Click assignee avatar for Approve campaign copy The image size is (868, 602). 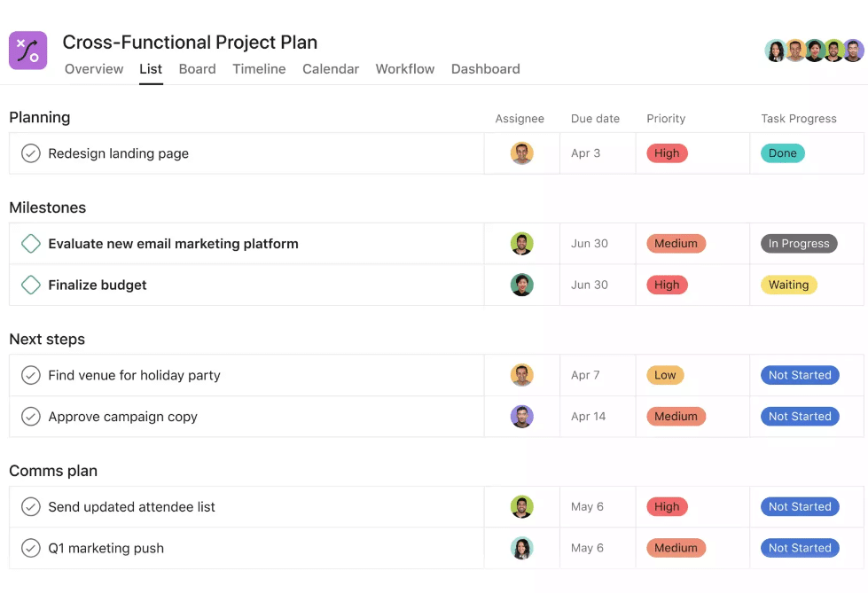[522, 417]
